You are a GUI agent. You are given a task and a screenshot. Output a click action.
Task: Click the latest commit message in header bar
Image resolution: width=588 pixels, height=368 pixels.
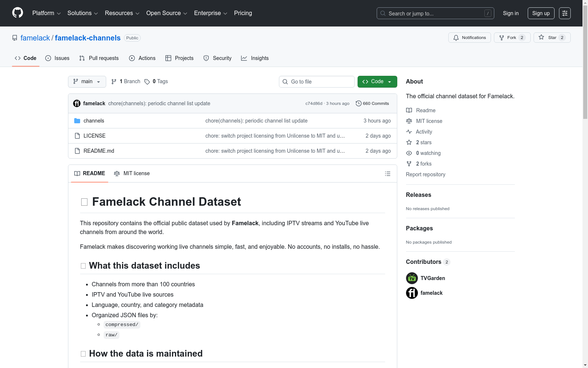159,103
